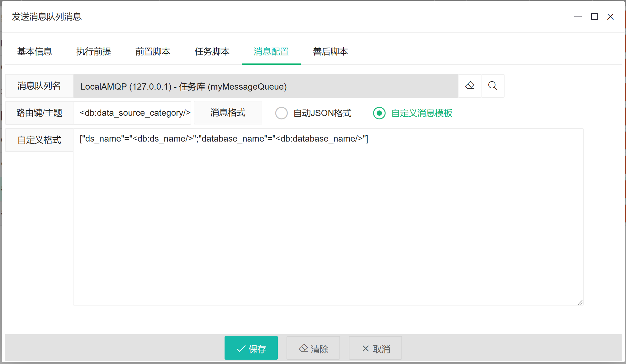The width and height of the screenshot is (626, 364).
Task: Click the 保存 save button
Action: point(251,348)
